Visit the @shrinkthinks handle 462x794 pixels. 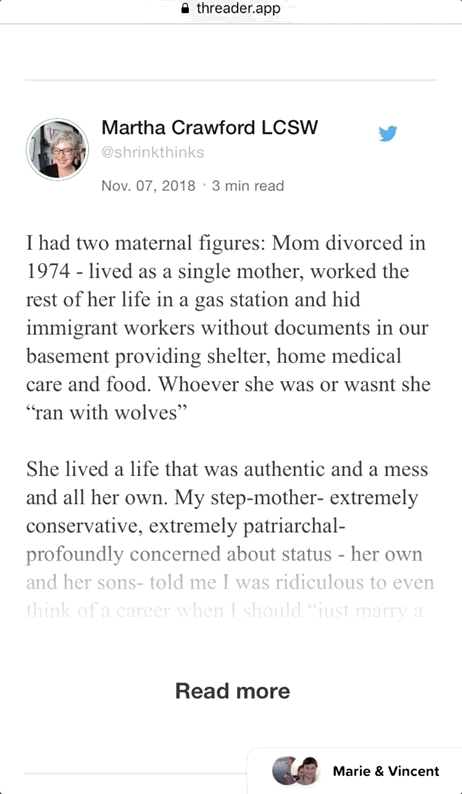[153, 152]
